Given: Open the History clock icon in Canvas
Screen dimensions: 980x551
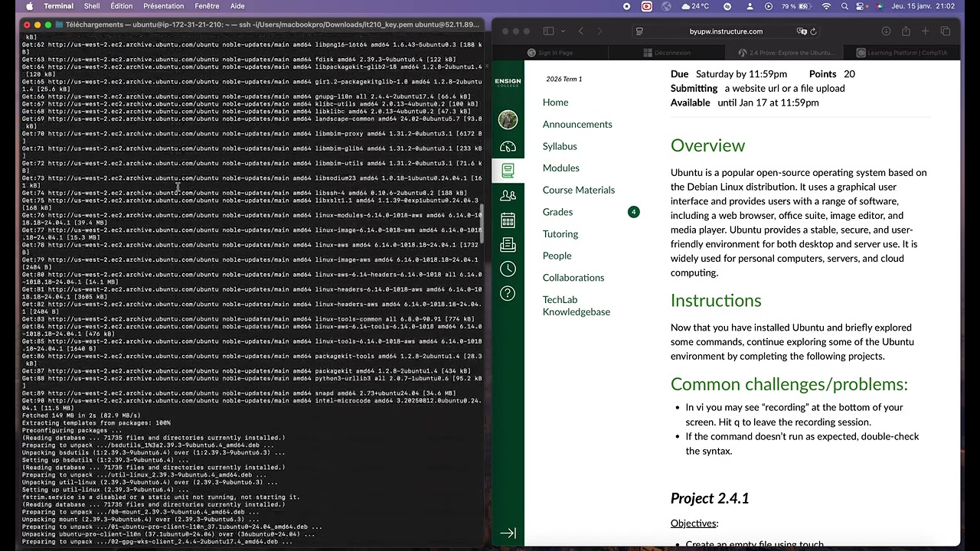Looking at the screenshot, I should (508, 269).
